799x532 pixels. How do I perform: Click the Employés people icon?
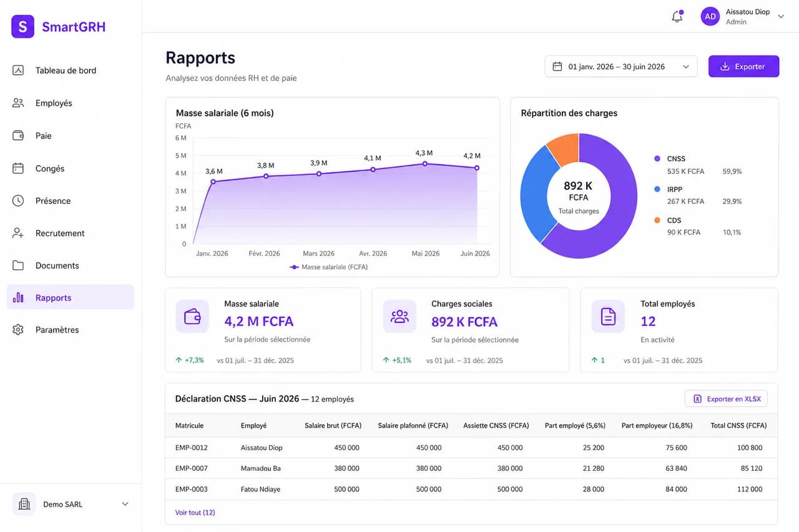pyautogui.click(x=18, y=103)
